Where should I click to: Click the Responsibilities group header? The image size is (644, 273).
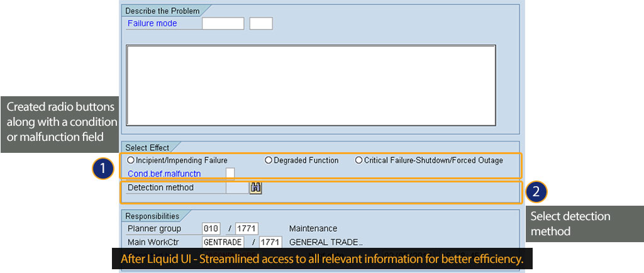152,216
